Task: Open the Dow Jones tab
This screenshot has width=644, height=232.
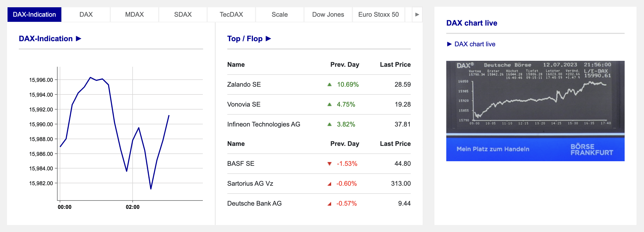Action: point(328,15)
